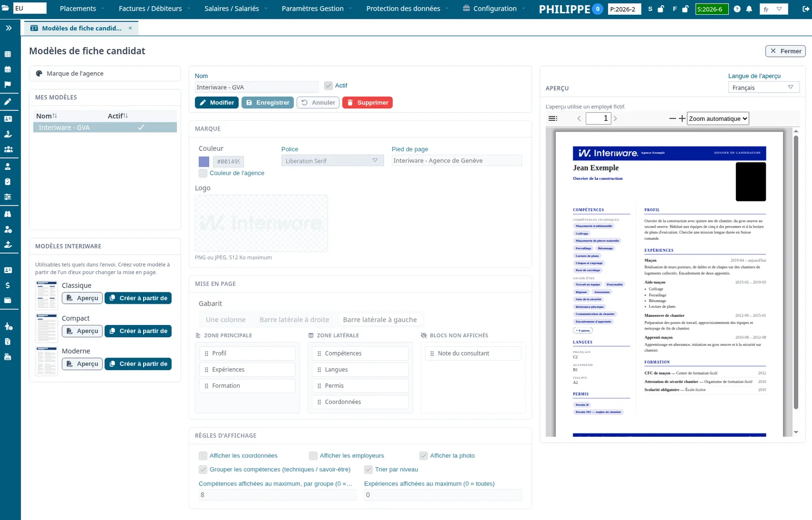Screen dimensions: 812x520
Task: Open the help question mark icon
Action: (737, 9)
